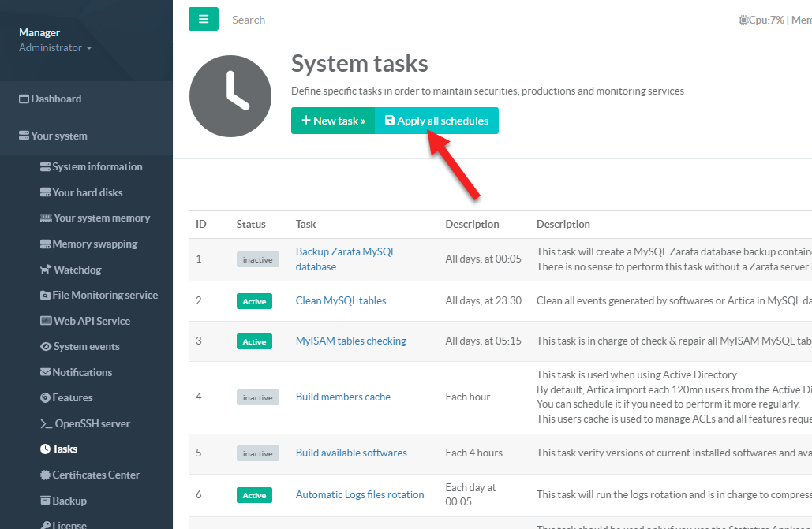Click the System events eye icon
The image size is (812, 529).
coord(46,347)
